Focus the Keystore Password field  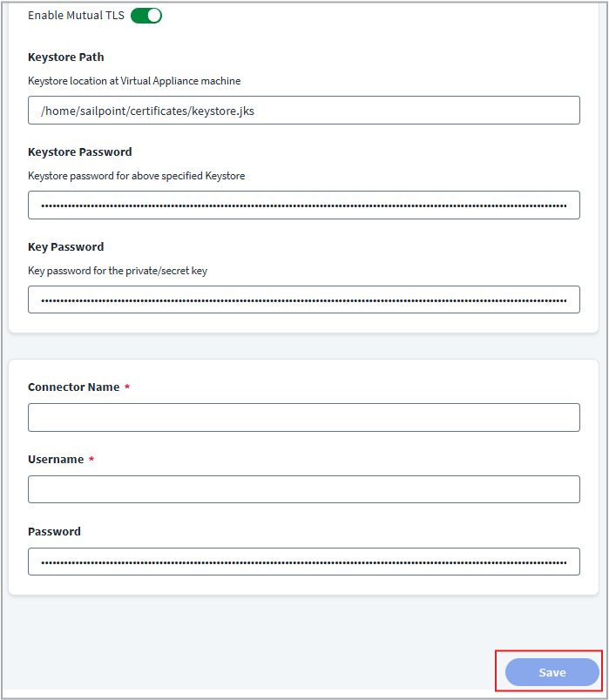click(x=303, y=205)
